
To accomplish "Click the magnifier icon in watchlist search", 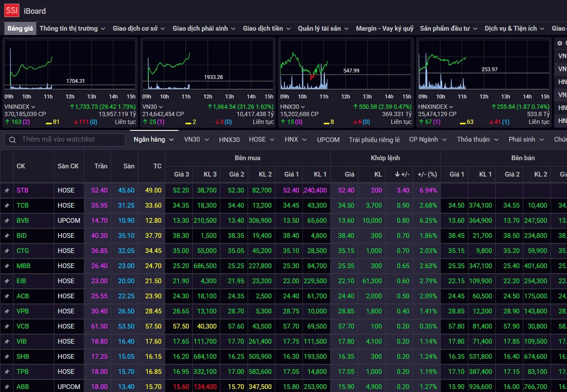I will point(13,139).
